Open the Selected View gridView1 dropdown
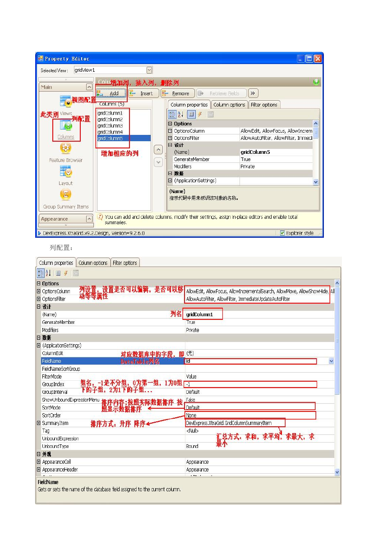Image resolution: width=392 pixels, height=554 pixels. point(149,70)
